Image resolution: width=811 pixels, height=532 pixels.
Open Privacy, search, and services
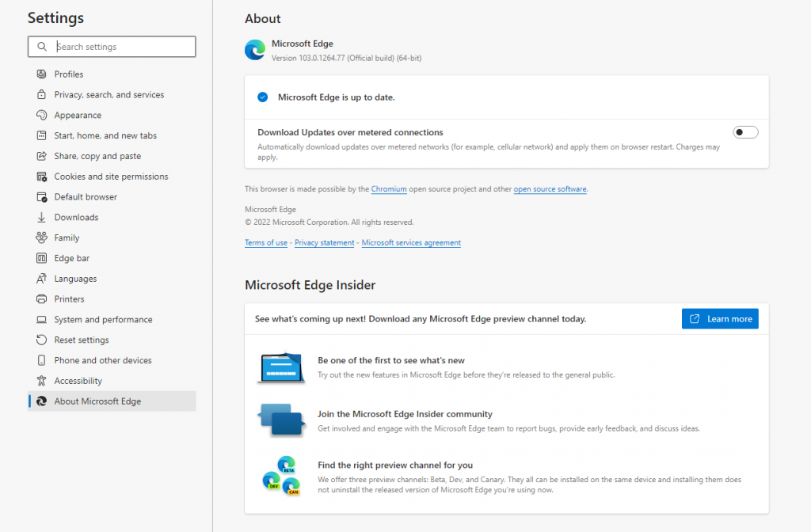pyautogui.click(x=112, y=95)
